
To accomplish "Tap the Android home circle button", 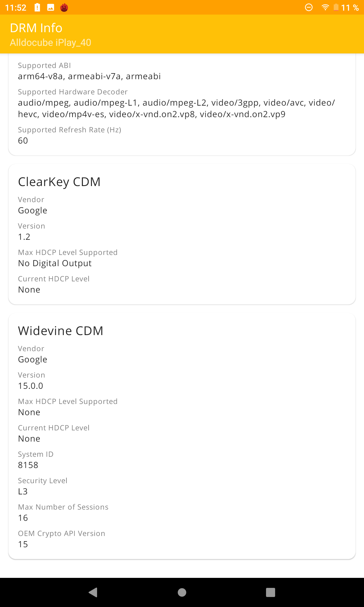I will point(182,592).
